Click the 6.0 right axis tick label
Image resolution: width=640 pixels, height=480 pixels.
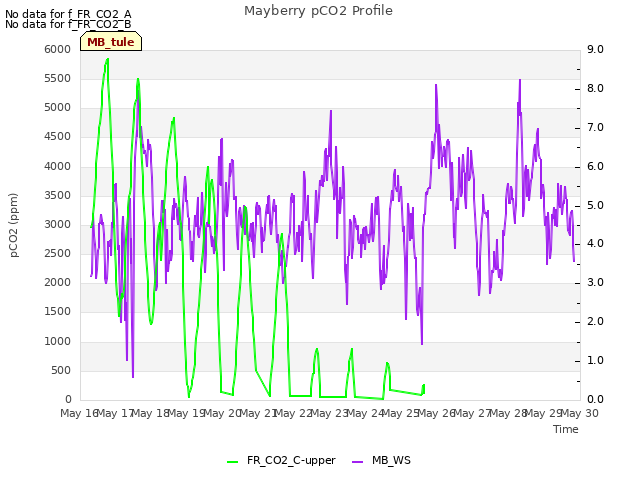pyautogui.click(x=595, y=167)
